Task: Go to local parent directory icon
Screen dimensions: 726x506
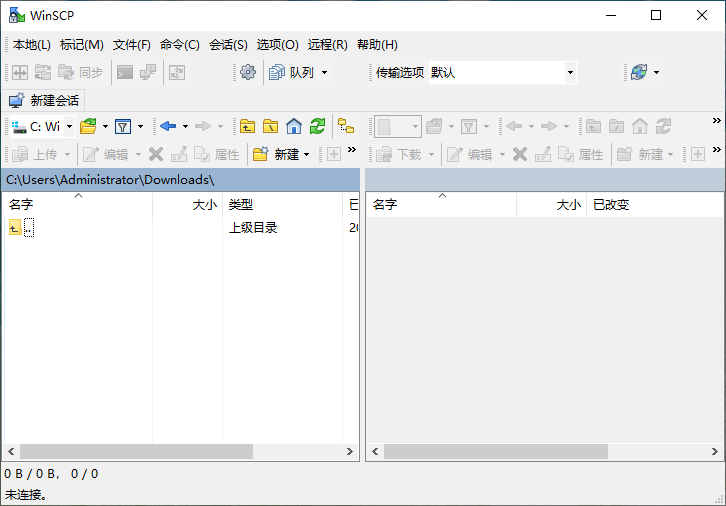Action: pos(247,126)
